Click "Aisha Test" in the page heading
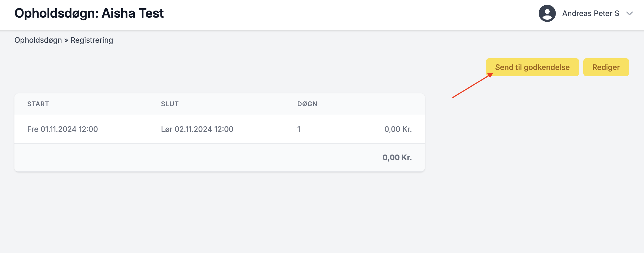This screenshot has height=253, width=644. pyautogui.click(x=133, y=13)
